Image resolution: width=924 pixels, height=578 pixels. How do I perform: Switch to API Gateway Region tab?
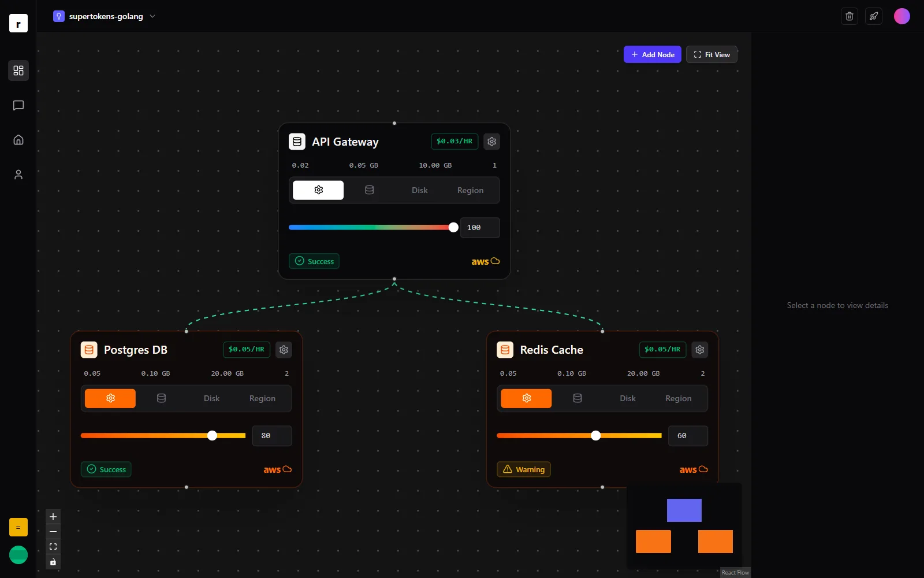tap(471, 190)
